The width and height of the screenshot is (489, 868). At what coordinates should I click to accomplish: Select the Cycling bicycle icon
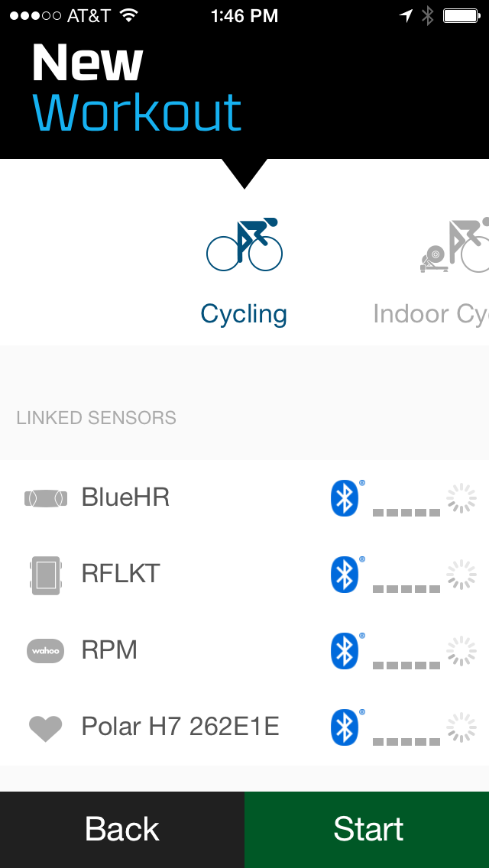point(244,245)
